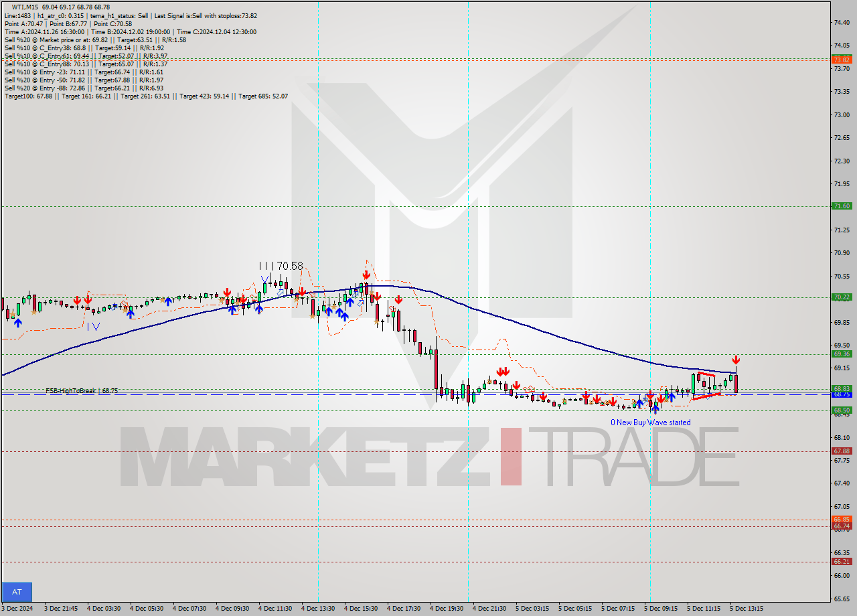Select the 68.10 price axis value
Viewport: 857px width, 616px height.
point(842,437)
